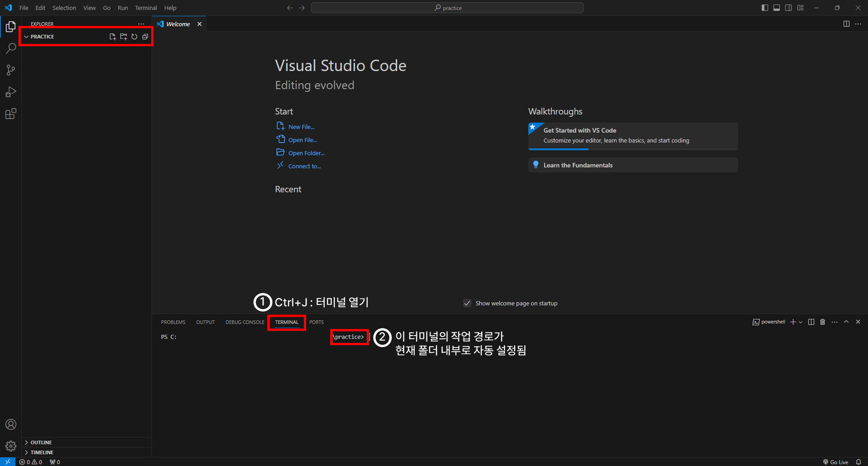Click errors and warnings status indicator

pos(31,462)
